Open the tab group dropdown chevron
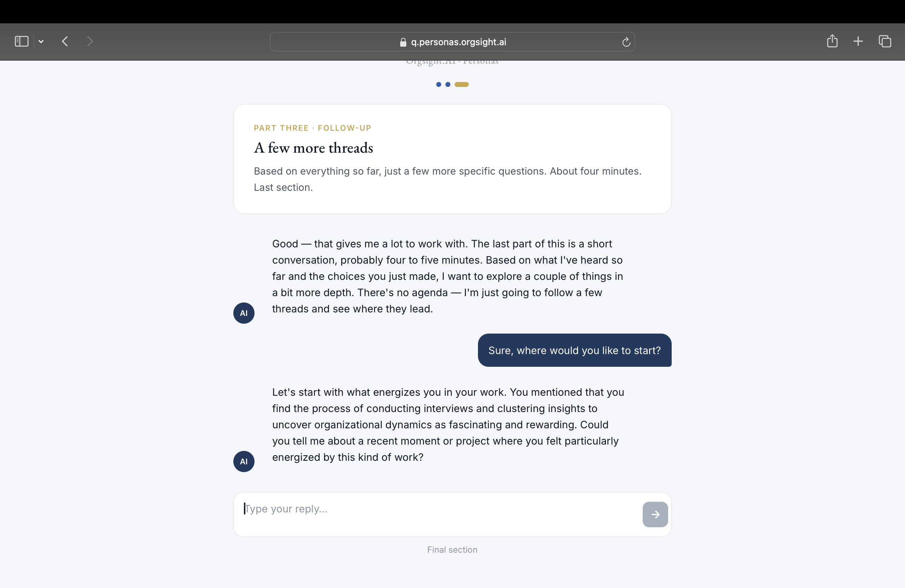The height and width of the screenshot is (588, 905). [x=41, y=41]
